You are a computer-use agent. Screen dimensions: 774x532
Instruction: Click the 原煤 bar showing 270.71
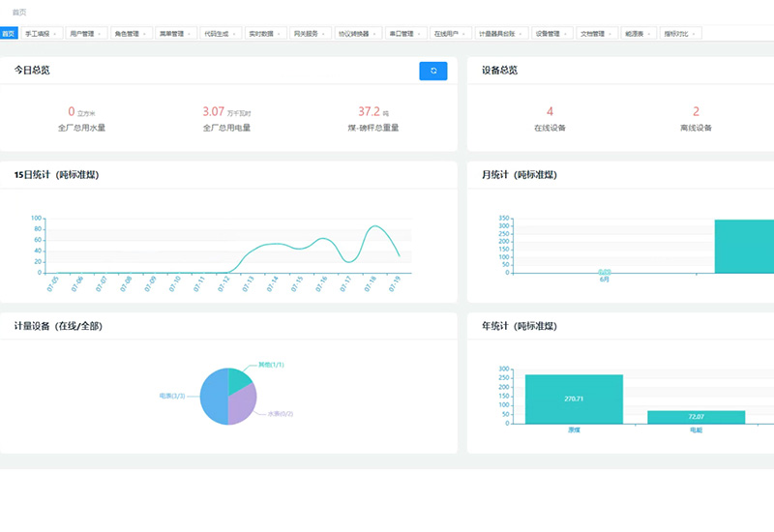(573, 399)
